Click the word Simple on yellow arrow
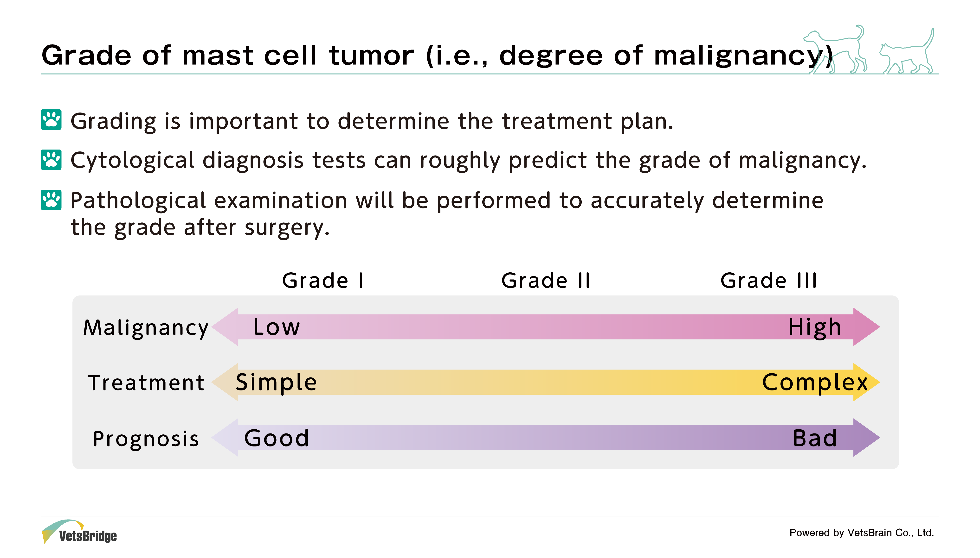Screen dimensions: 980x558 (x=276, y=383)
